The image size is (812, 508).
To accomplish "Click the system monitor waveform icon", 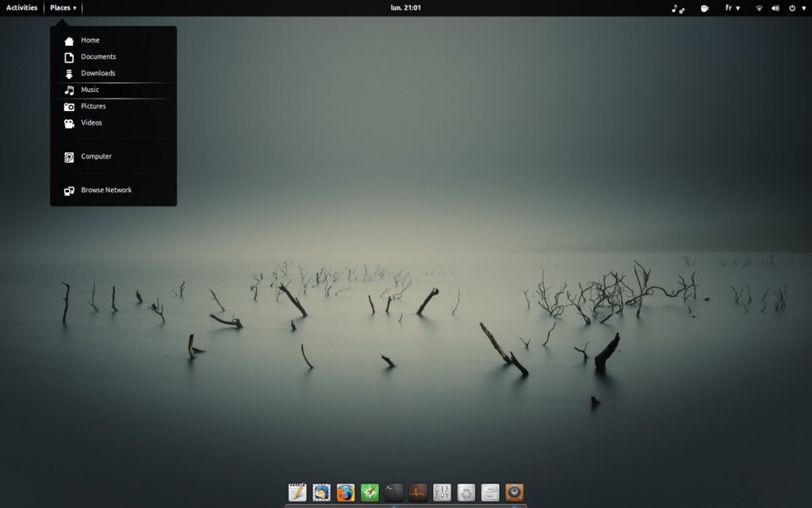I will click(417, 492).
